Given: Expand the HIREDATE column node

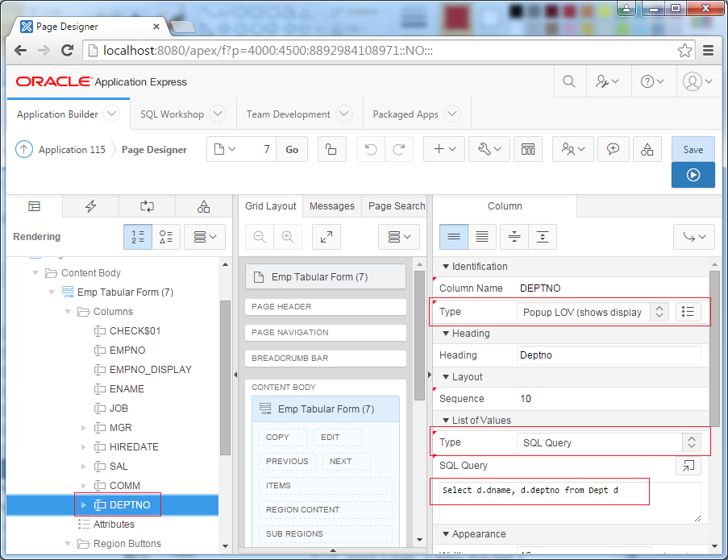Looking at the screenshot, I should pyautogui.click(x=84, y=447).
